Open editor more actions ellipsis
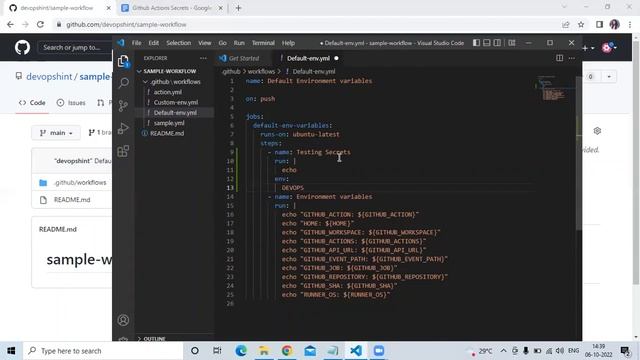This screenshot has width=640, height=360. point(572,58)
